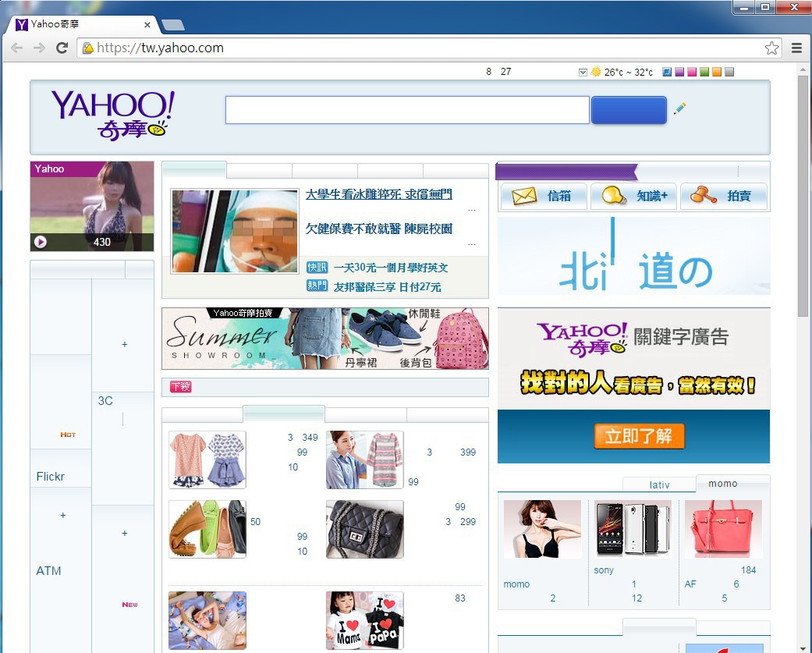Viewport: 812px width, 653px height.
Task: Open headline 大學生看冰雕猝死 求償無門
Action: point(378,194)
